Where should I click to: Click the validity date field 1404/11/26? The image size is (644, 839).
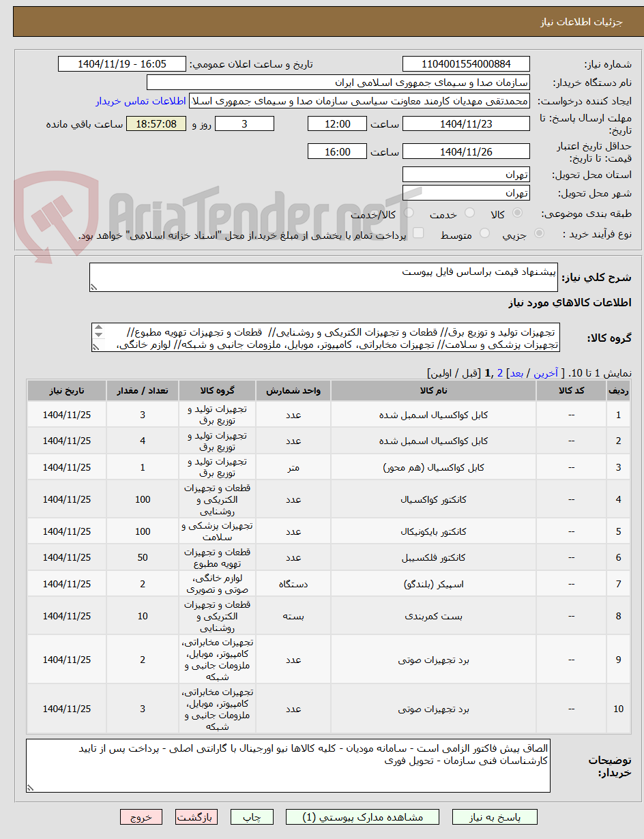point(466,151)
